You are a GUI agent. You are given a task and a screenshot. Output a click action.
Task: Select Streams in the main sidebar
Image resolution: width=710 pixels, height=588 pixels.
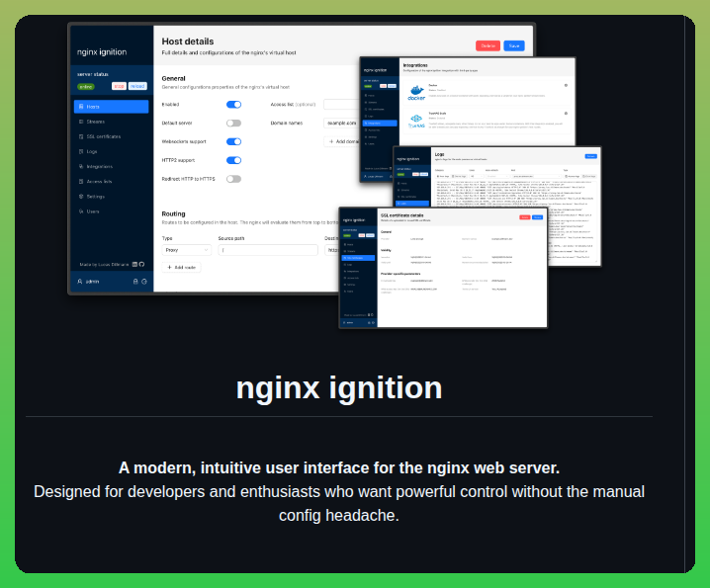tap(112, 122)
